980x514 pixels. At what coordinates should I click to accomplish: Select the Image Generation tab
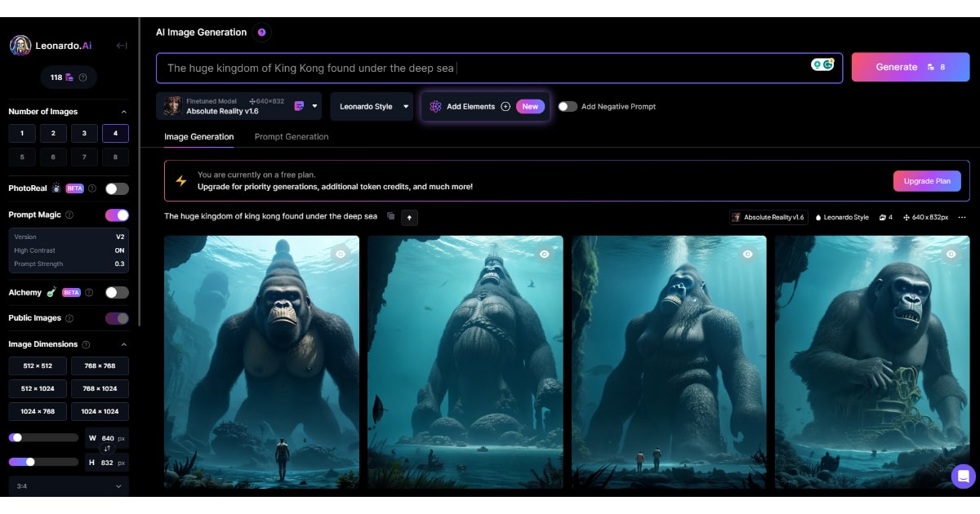198,137
